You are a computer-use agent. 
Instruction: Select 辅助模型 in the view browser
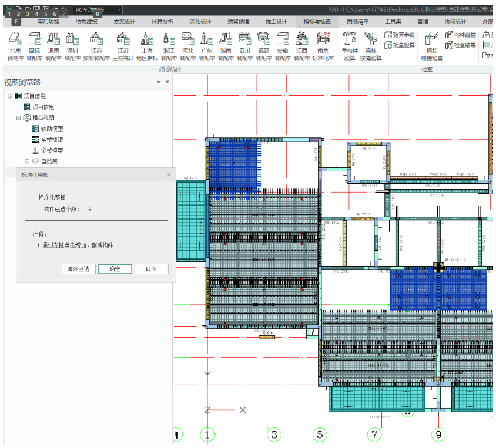[52, 129]
